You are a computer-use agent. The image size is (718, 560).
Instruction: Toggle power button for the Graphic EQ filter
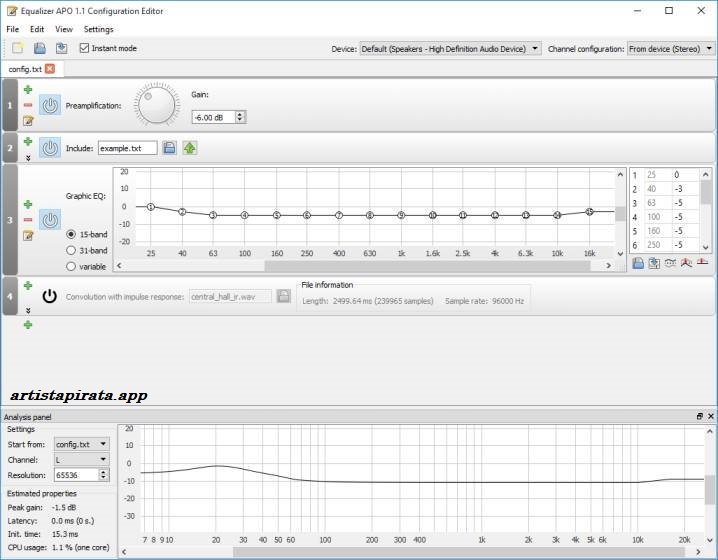click(50, 220)
